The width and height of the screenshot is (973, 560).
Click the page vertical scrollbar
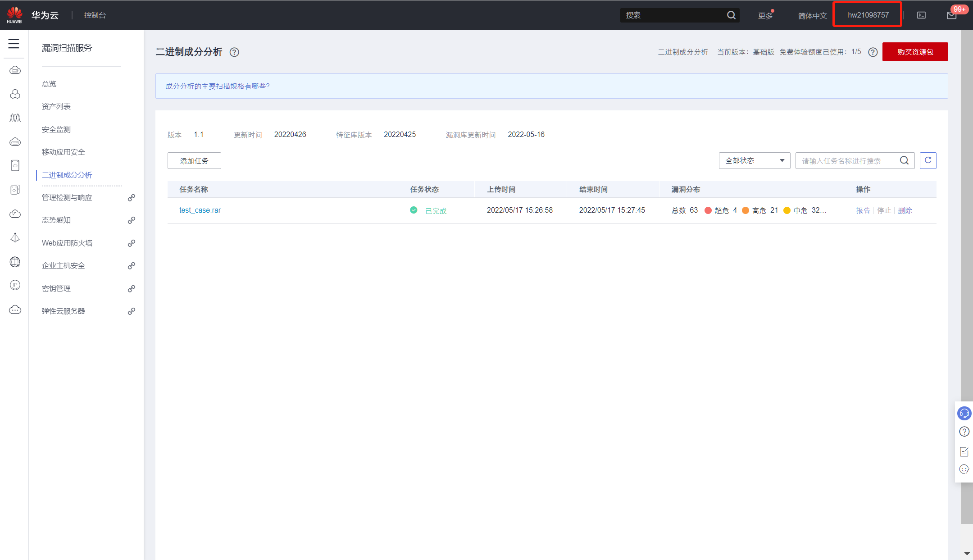pyautogui.click(x=967, y=270)
